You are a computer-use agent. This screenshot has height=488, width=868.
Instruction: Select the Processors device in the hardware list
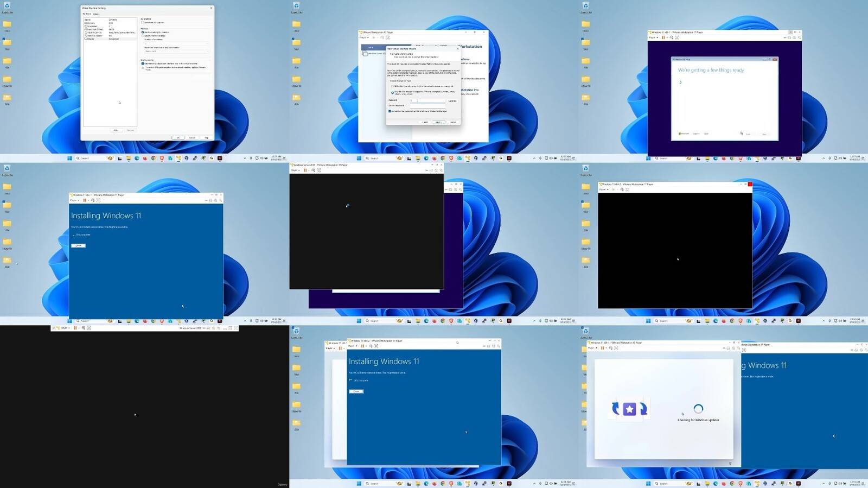click(x=110, y=26)
